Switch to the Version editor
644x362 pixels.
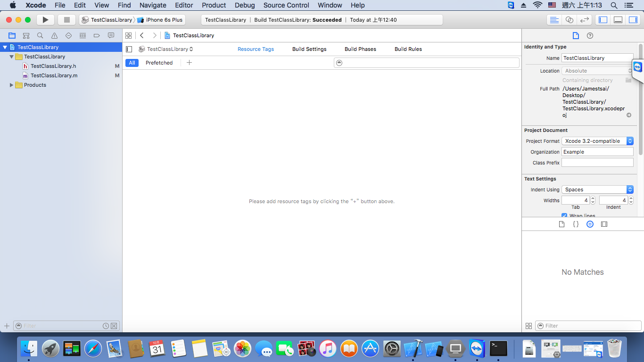(585, 20)
